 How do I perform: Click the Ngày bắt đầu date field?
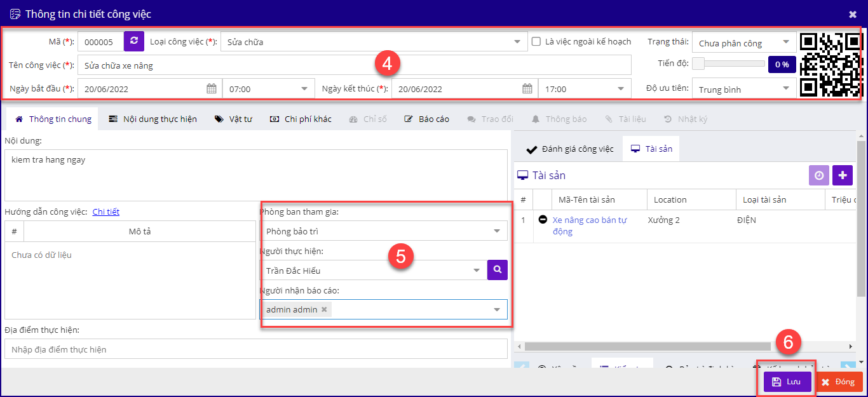point(150,89)
